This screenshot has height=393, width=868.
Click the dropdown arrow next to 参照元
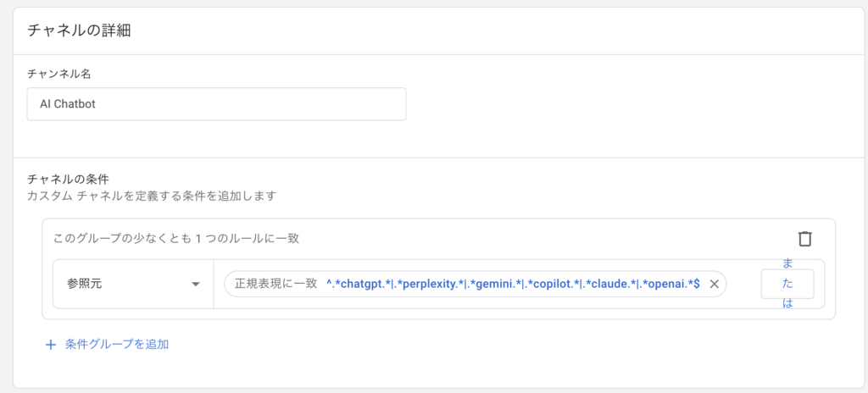click(196, 285)
